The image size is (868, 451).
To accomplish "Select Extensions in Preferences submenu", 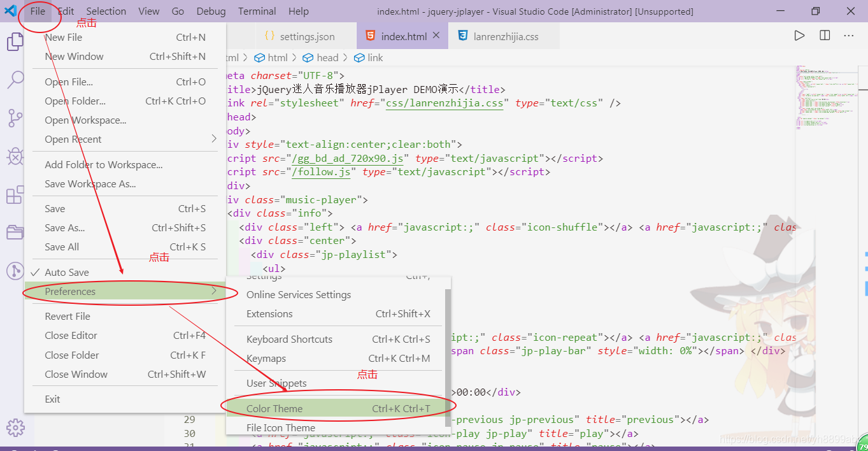I will [336, 313].
